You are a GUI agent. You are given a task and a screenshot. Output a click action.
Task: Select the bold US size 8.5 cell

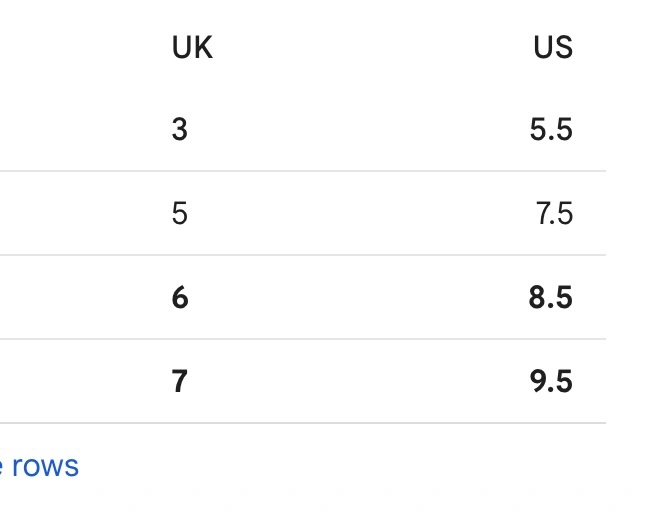click(551, 297)
